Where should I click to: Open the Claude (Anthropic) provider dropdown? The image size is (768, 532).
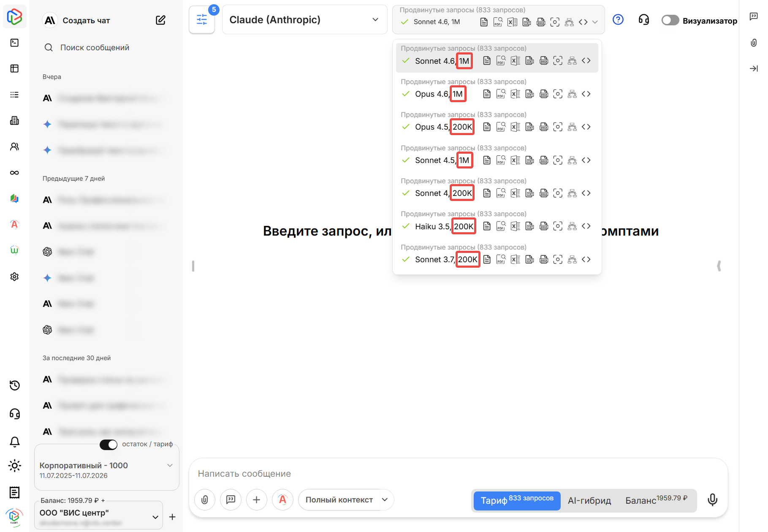tap(304, 20)
